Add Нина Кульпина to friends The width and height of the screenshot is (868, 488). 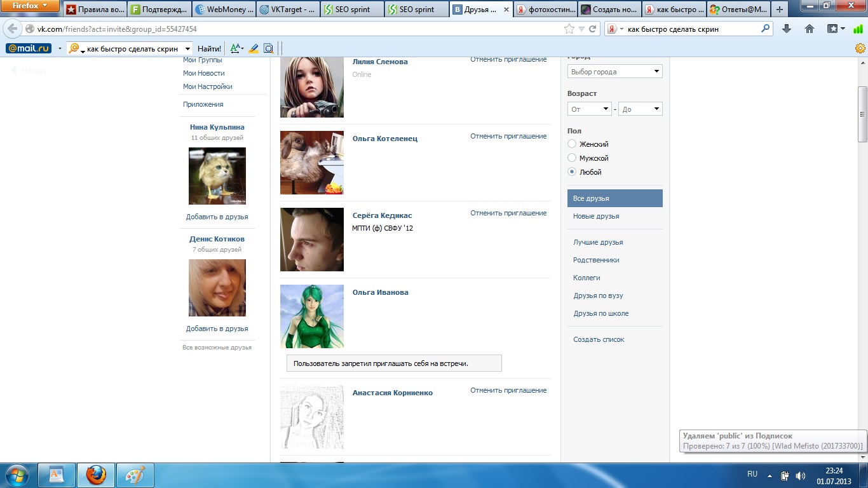[217, 217]
